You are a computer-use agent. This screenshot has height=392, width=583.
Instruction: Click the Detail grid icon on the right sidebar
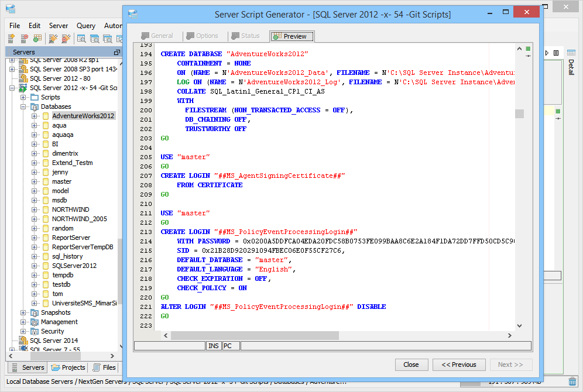571,53
